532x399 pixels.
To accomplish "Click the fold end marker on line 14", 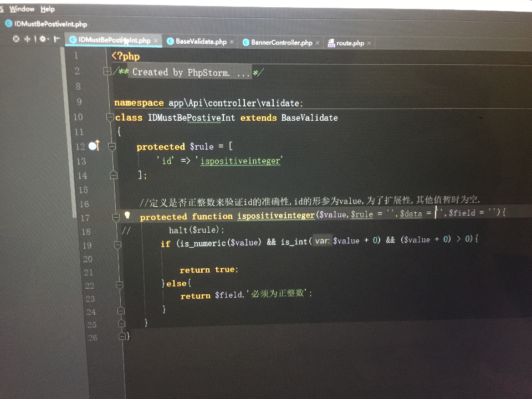I will pyautogui.click(x=114, y=175).
